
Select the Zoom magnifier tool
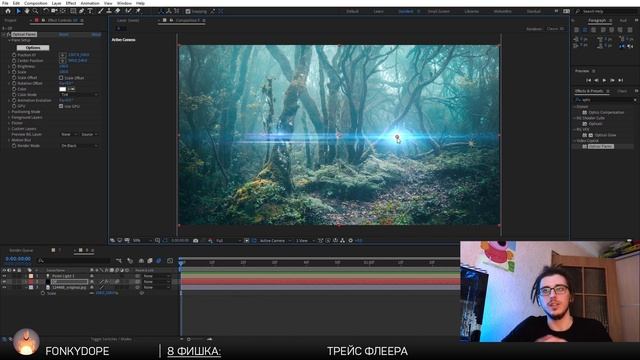[36, 11]
